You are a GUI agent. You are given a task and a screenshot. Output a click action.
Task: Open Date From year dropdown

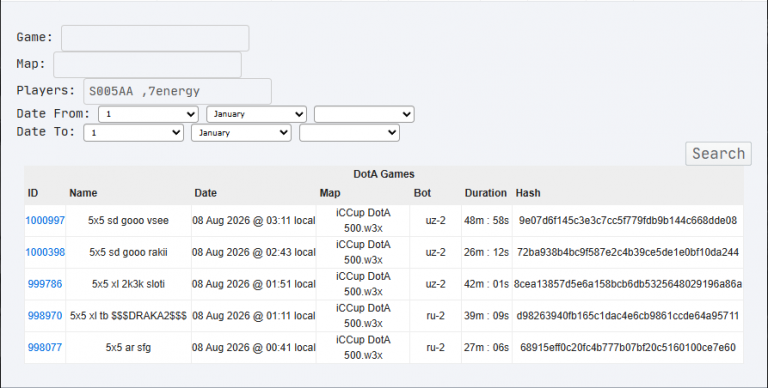point(364,114)
